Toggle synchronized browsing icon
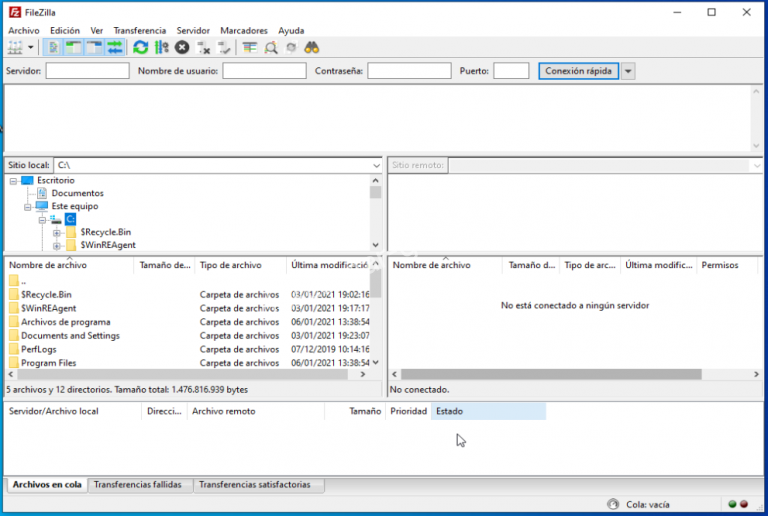Screen dimensions: 768x516 (291, 47)
